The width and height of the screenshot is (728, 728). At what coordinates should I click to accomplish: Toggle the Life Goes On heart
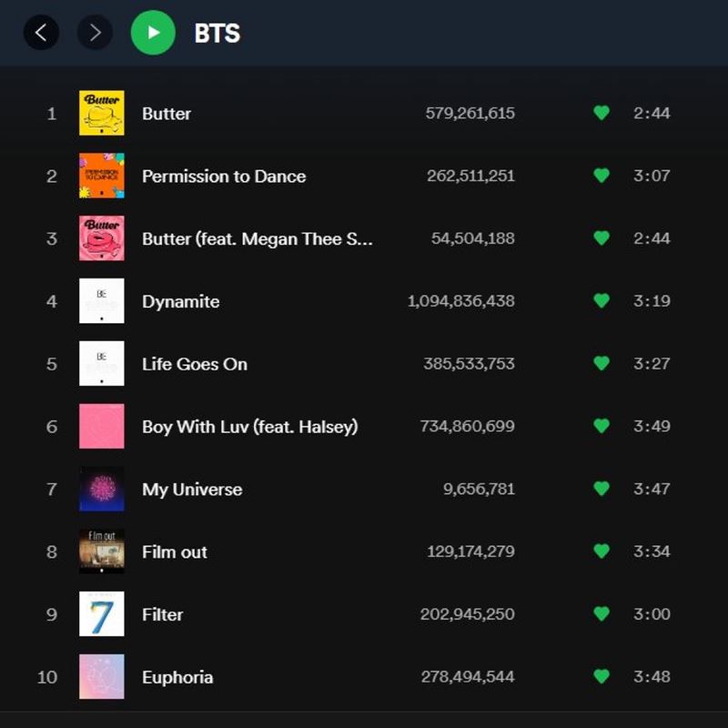click(601, 363)
